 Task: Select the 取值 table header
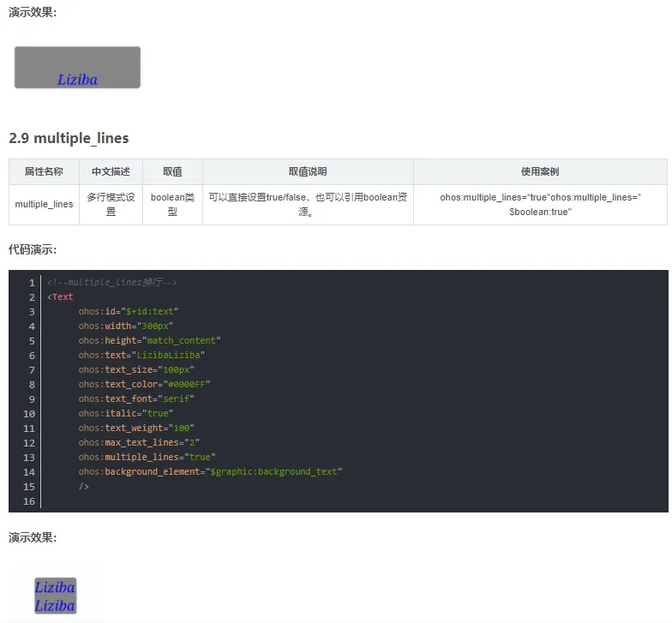coord(172,171)
